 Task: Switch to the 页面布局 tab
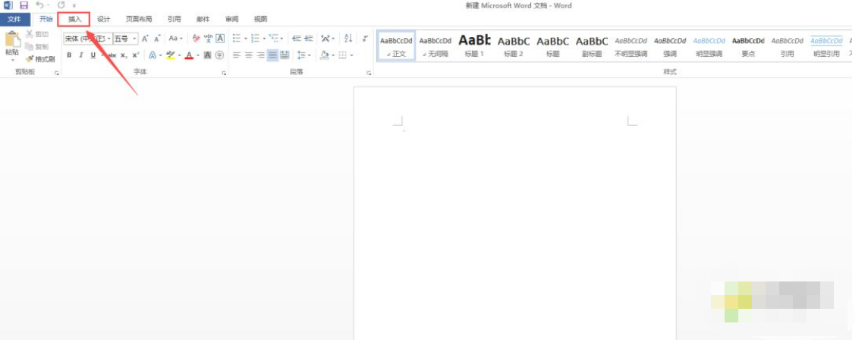(x=138, y=19)
